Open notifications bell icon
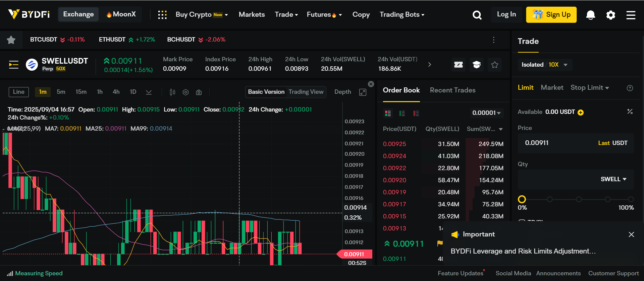The width and height of the screenshot is (644, 281). click(591, 15)
